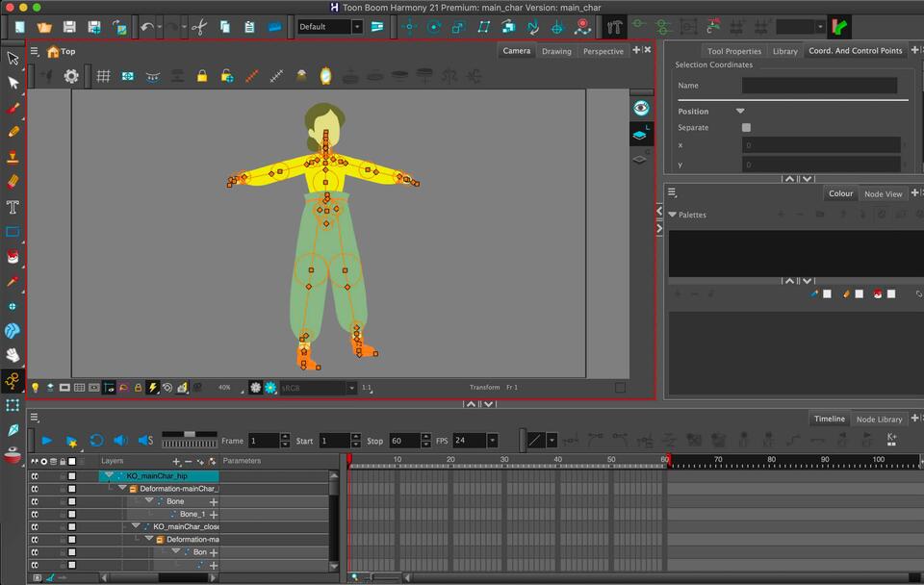This screenshot has height=585, width=924.
Task: Click the white colour swatch on KO_mainChar_hip layer
Action: click(x=71, y=475)
